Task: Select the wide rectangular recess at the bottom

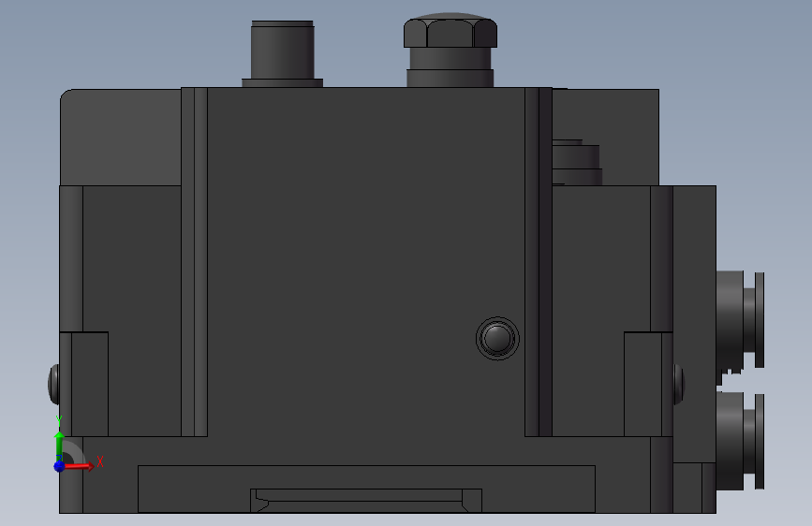Action: point(366,489)
